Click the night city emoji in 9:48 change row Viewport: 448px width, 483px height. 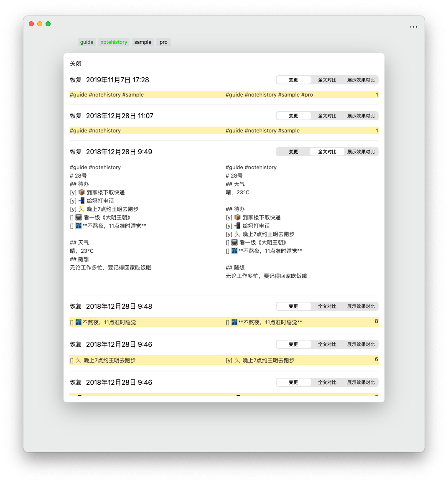(x=79, y=322)
